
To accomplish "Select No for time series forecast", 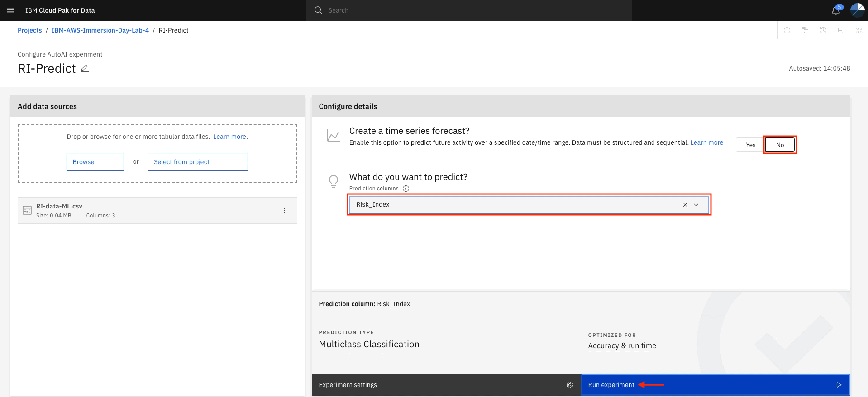I will click(x=780, y=145).
